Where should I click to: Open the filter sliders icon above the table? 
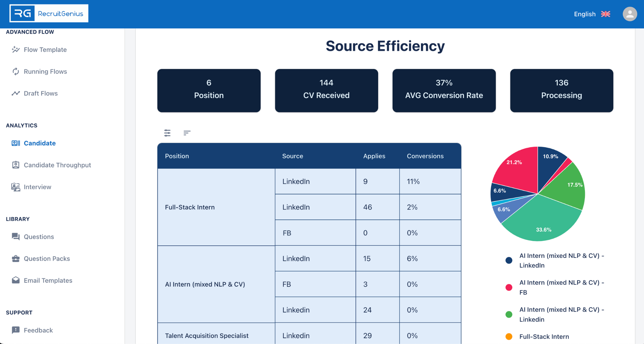click(x=167, y=133)
